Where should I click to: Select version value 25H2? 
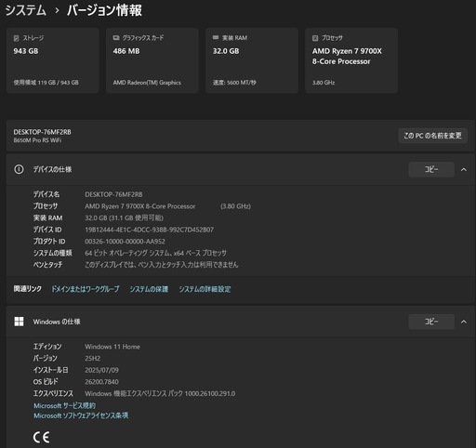(93, 359)
